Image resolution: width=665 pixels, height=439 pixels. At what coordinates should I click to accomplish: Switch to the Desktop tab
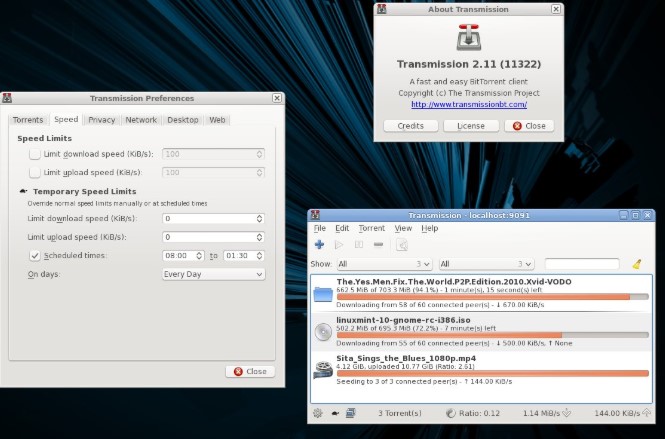click(x=183, y=120)
